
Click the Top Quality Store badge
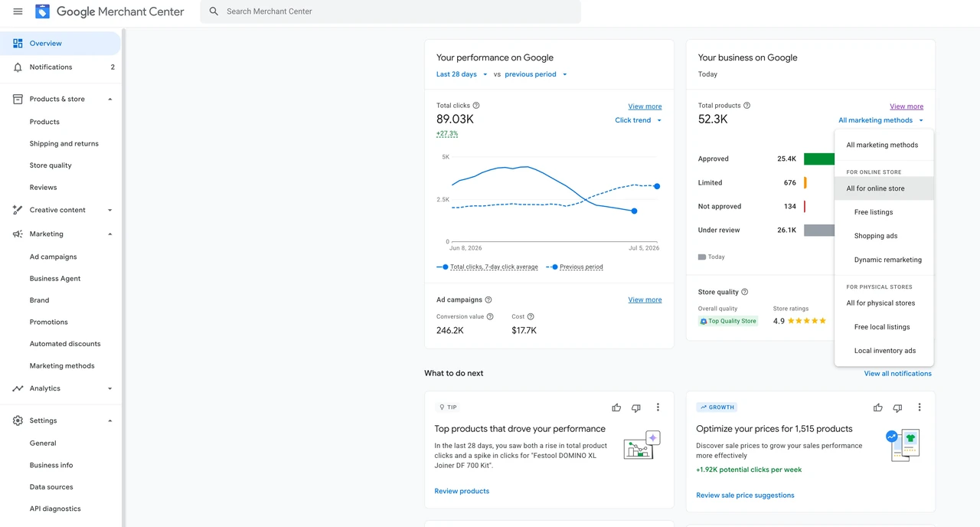pyautogui.click(x=728, y=321)
